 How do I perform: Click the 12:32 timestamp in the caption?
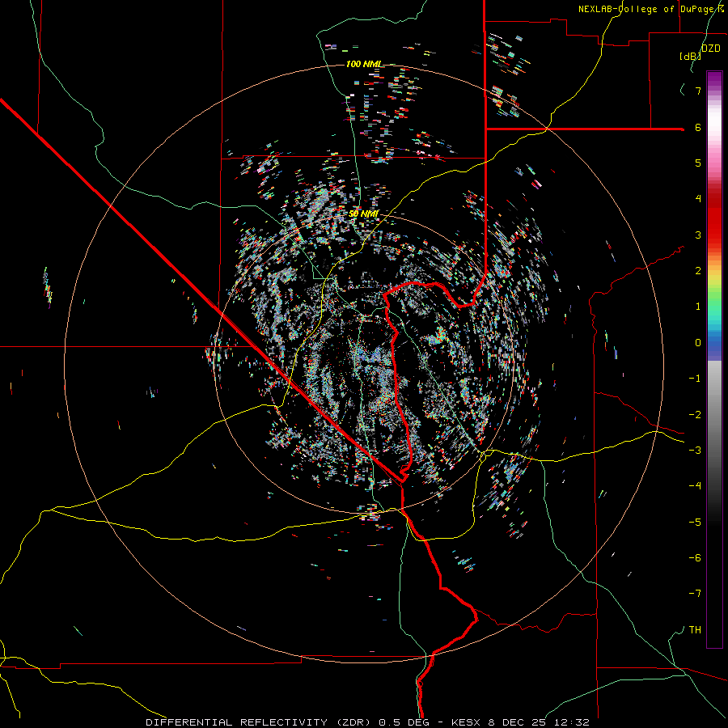click(573, 722)
